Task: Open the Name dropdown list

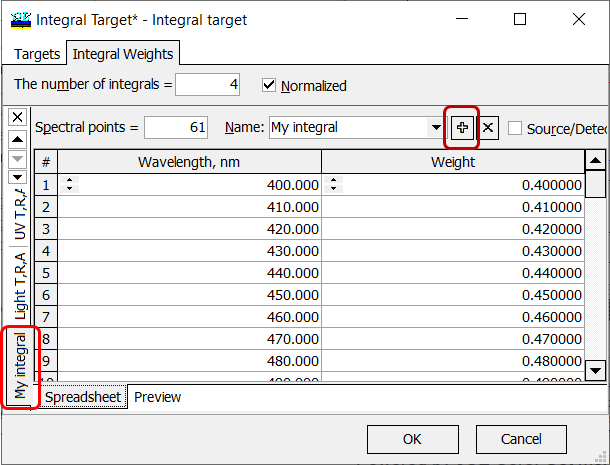Action: pyautogui.click(x=436, y=128)
